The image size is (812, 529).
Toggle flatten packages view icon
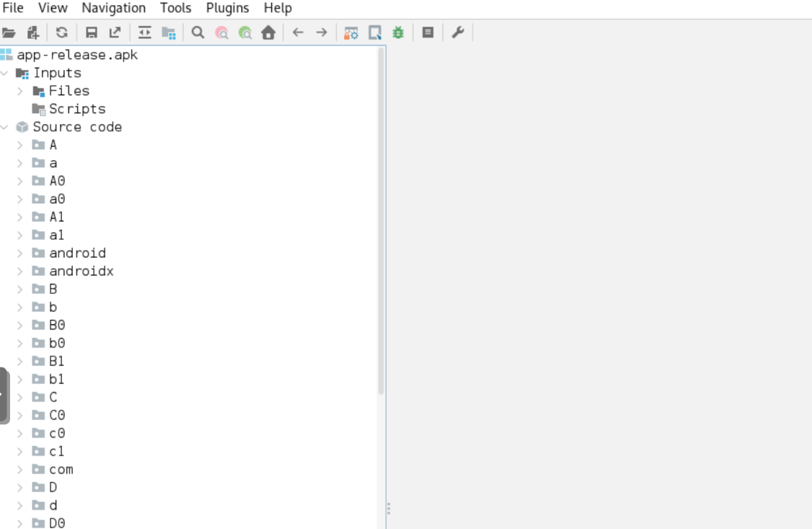tap(169, 32)
